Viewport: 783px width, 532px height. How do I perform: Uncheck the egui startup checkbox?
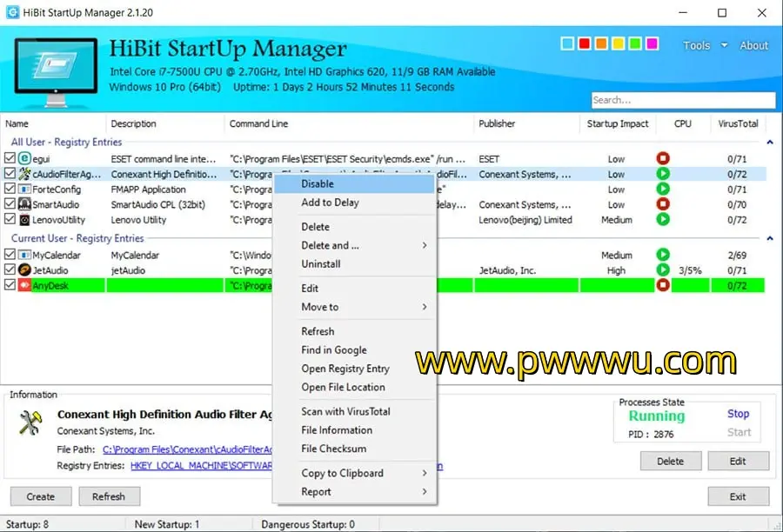tap(10, 159)
